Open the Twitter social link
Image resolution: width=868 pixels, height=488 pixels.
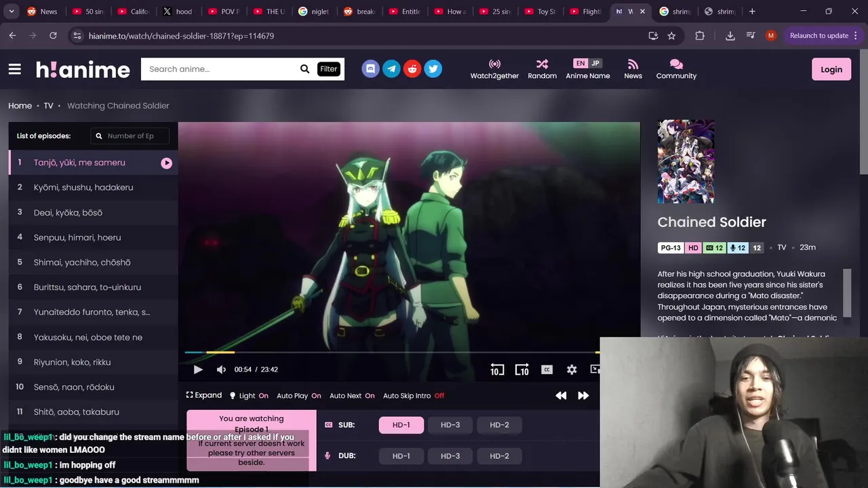point(433,68)
